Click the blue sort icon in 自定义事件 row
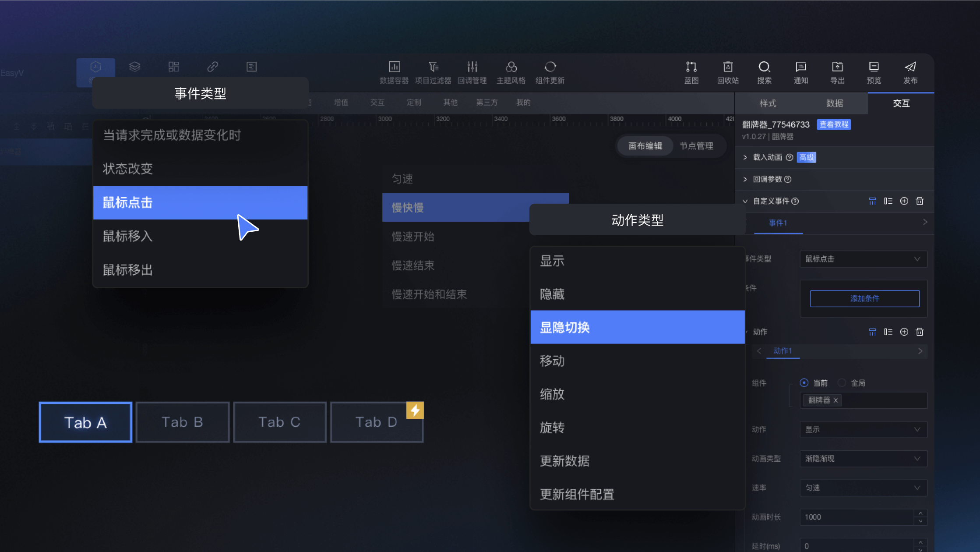The height and width of the screenshot is (552, 980). pos(873,201)
